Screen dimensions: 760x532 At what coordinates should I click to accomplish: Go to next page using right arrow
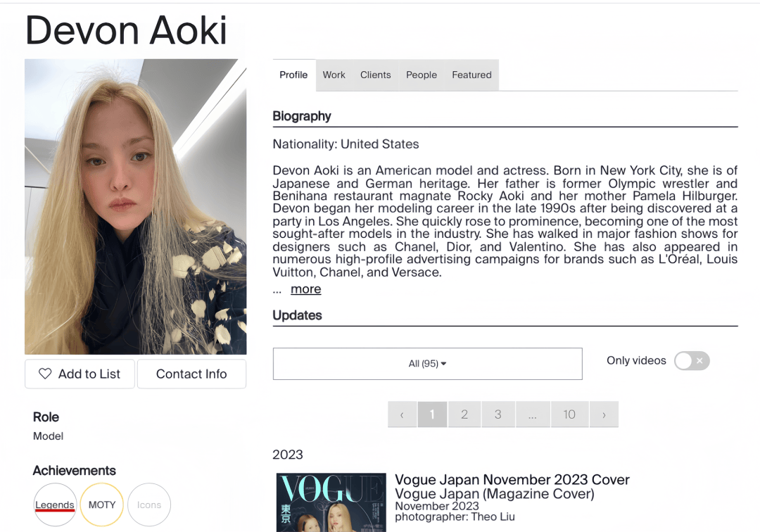click(604, 414)
